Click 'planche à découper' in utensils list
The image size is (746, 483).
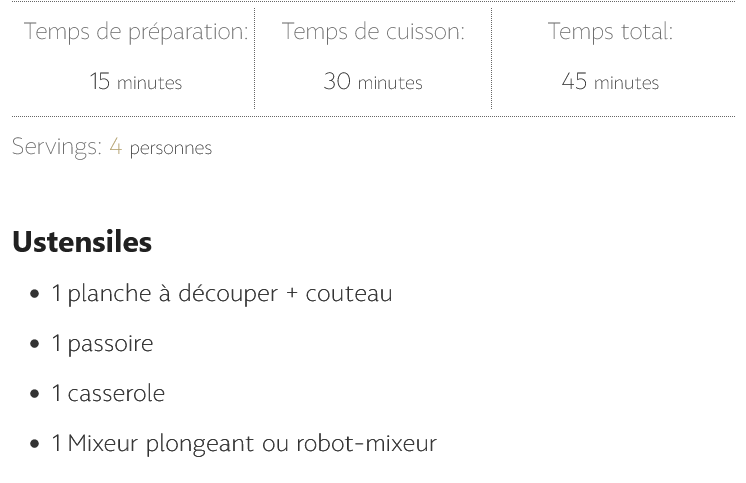click(x=173, y=293)
